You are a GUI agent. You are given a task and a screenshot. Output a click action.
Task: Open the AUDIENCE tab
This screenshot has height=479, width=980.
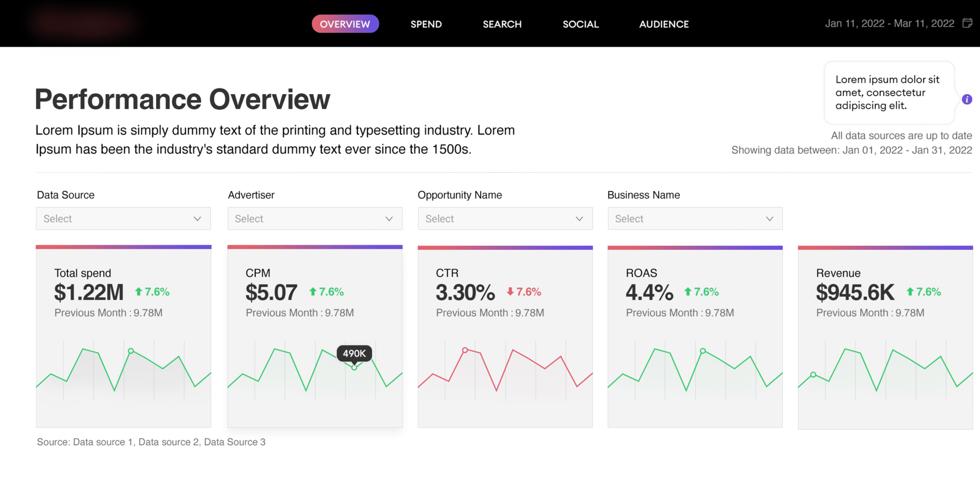(664, 24)
